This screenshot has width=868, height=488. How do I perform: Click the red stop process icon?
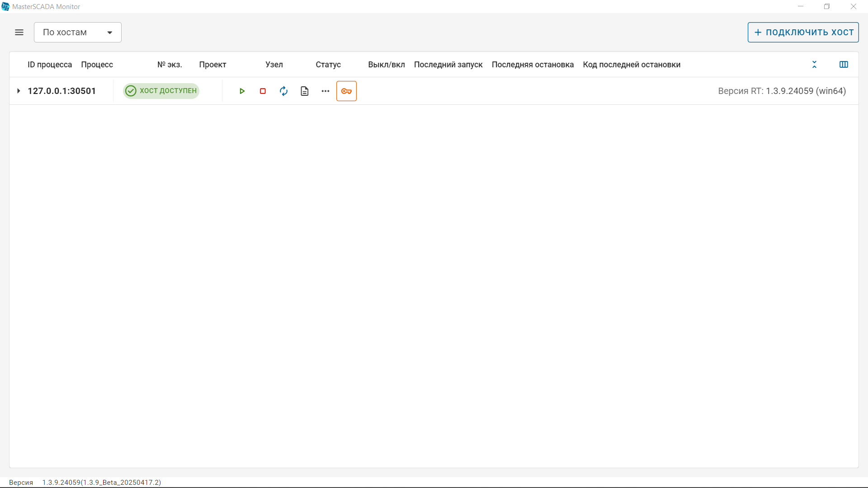click(x=263, y=91)
